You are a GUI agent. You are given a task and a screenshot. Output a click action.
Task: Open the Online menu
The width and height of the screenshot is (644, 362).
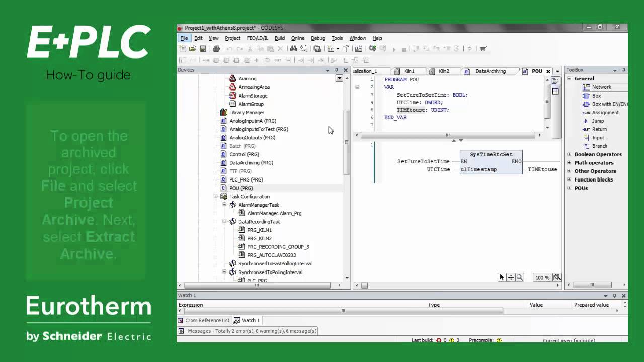pos(298,38)
